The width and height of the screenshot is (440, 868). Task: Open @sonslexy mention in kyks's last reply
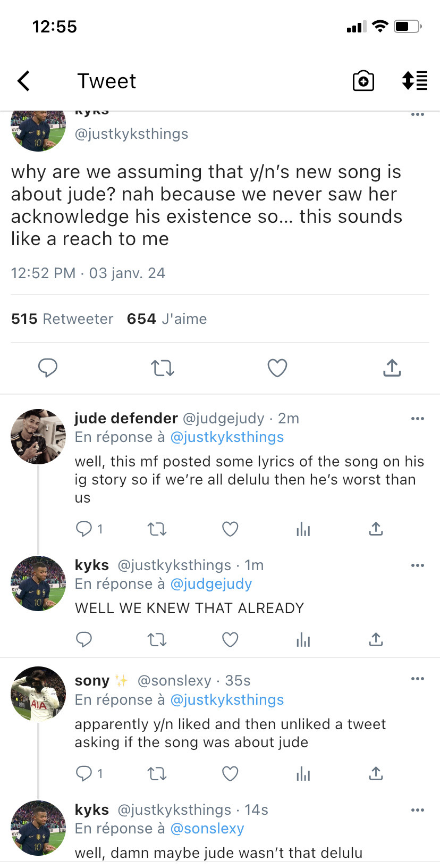tap(207, 829)
